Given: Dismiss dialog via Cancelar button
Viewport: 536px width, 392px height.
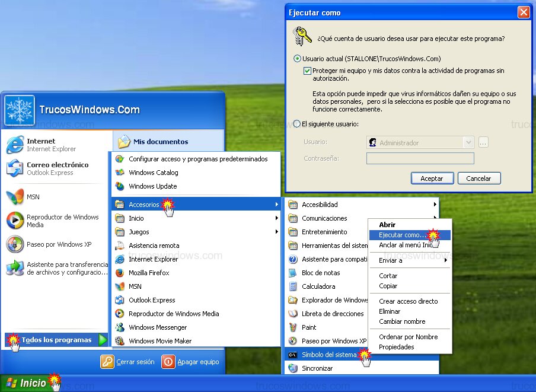Looking at the screenshot, I should point(479,178).
